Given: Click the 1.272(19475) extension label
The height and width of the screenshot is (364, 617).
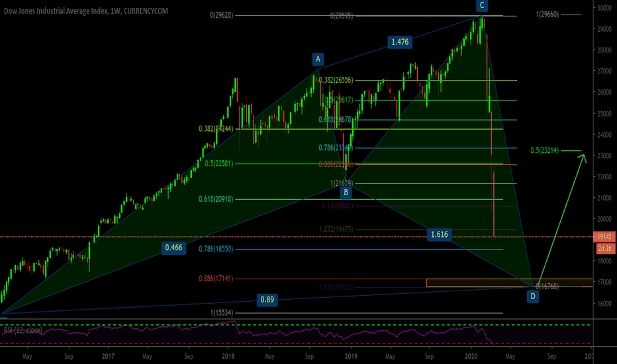Looking at the screenshot, I should coord(336,229).
